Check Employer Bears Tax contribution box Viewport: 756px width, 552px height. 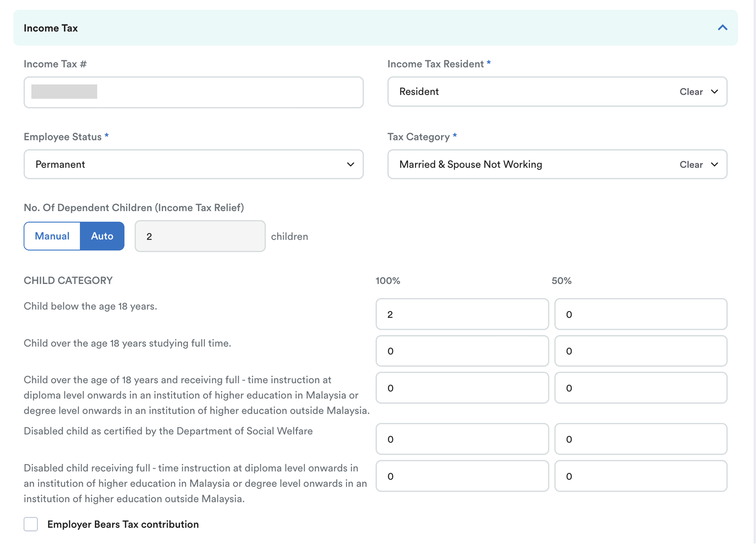pos(31,524)
